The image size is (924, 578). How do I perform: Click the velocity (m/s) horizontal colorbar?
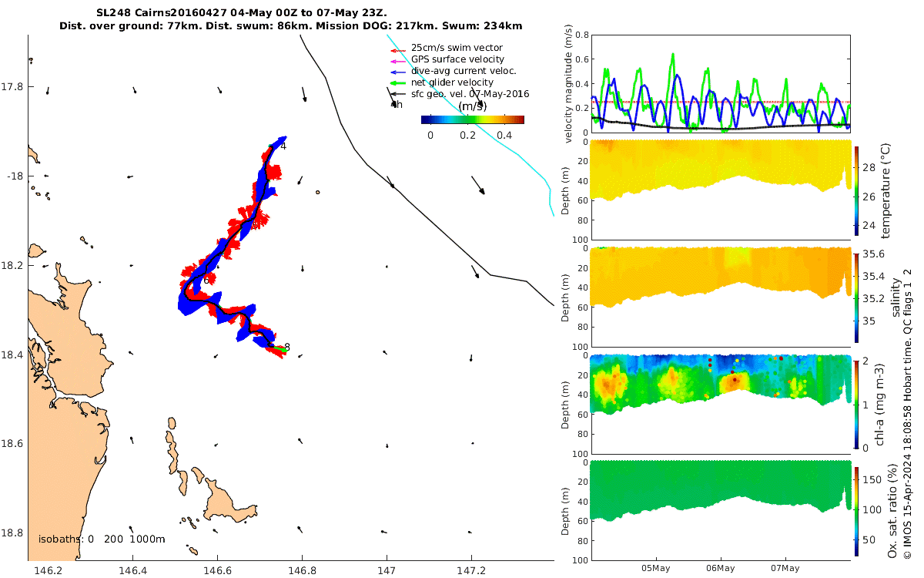472,119
